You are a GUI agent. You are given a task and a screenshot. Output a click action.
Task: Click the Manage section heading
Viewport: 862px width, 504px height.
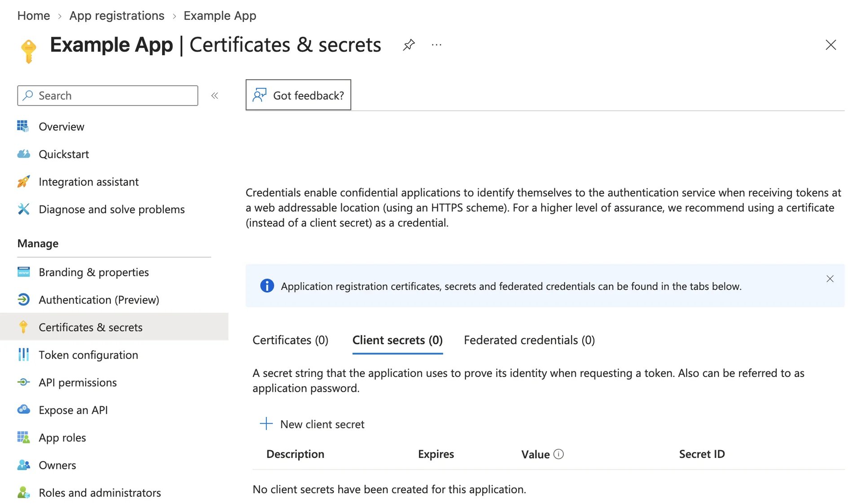tap(38, 243)
